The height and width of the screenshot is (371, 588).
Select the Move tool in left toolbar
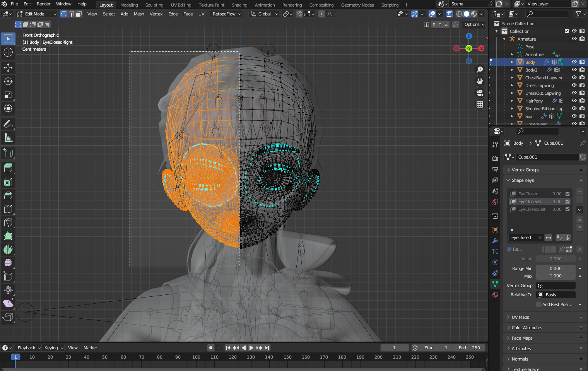tap(8, 68)
